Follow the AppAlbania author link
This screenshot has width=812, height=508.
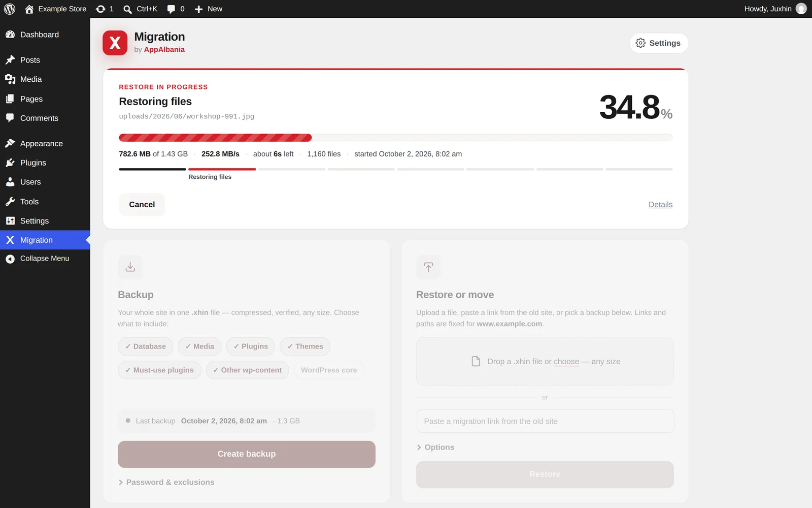[x=164, y=49]
